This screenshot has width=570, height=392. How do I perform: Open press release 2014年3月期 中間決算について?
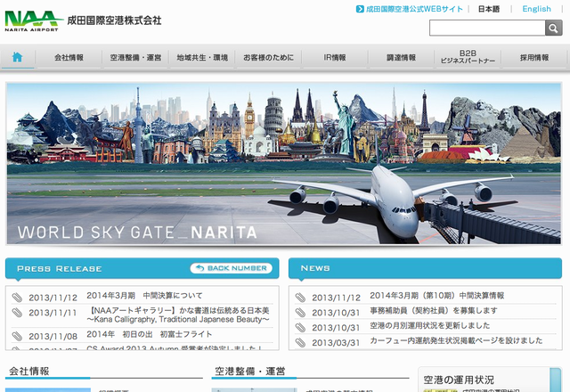pyautogui.click(x=144, y=296)
